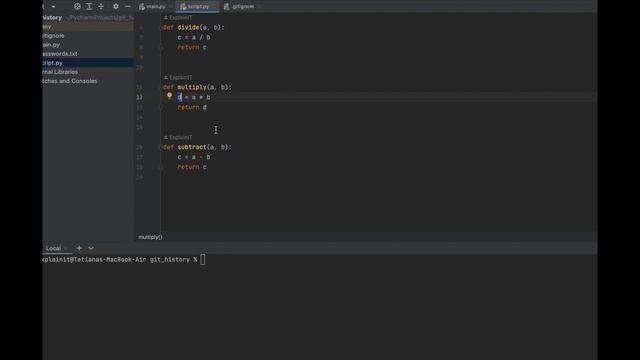The width and height of the screenshot is (640, 360).
Task: Select passwords.txt in the Project tree
Action: point(88,53)
